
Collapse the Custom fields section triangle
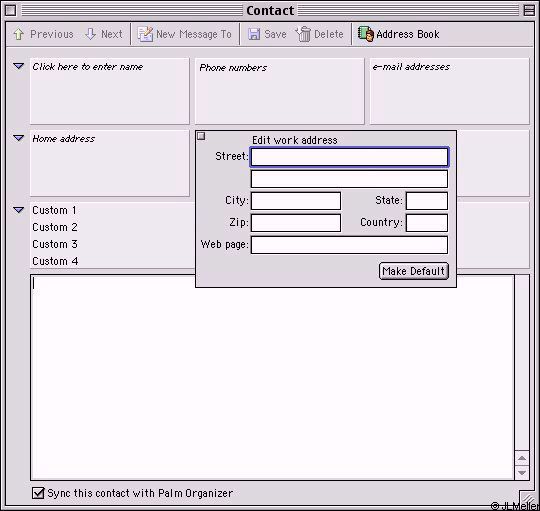(x=19, y=210)
